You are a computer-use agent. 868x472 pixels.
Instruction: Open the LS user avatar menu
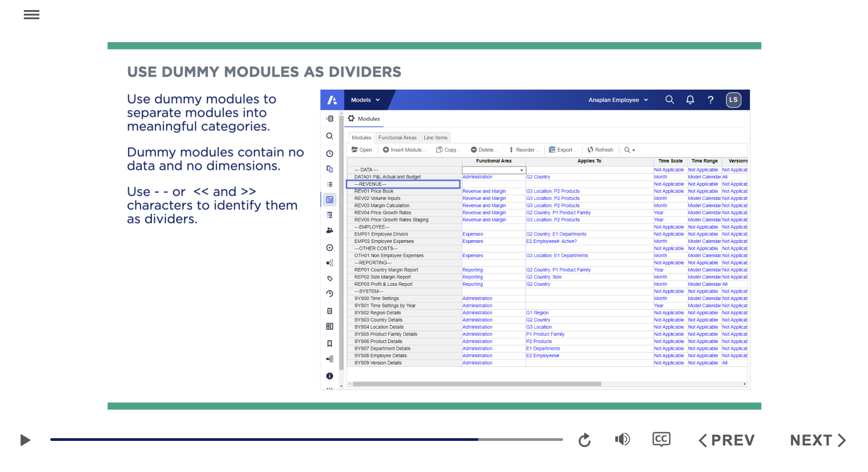(x=733, y=100)
